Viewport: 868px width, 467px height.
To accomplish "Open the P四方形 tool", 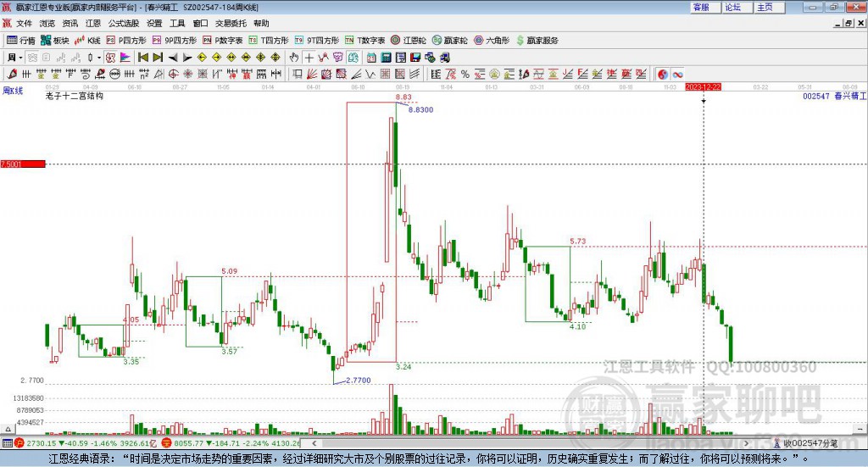I will 126,41.
